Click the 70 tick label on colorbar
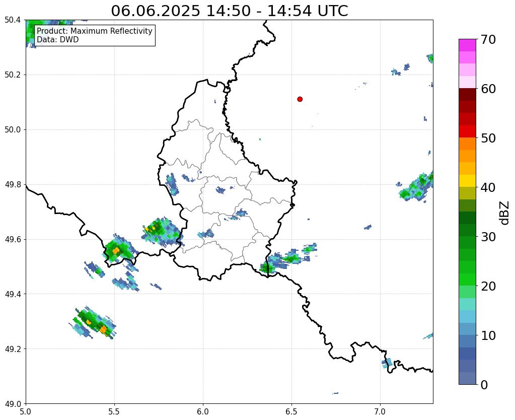 pos(488,39)
